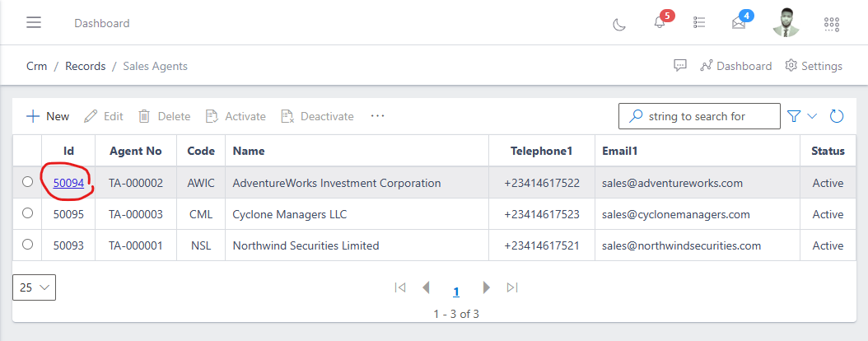Open the apps grid launcher

click(832, 24)
